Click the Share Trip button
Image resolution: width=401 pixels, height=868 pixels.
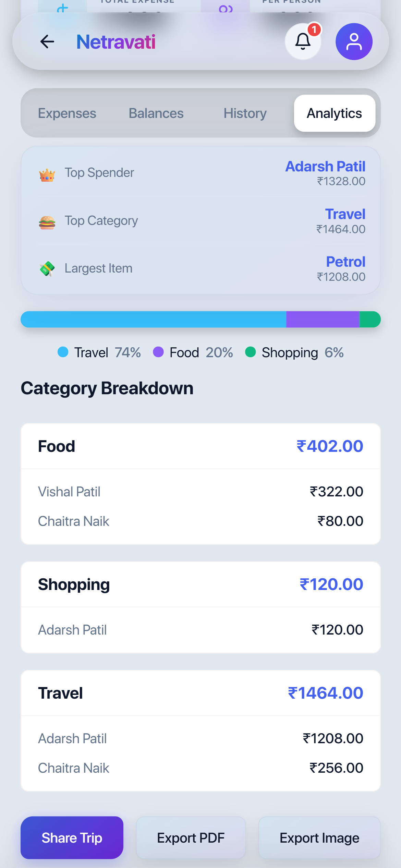(72, 837)
